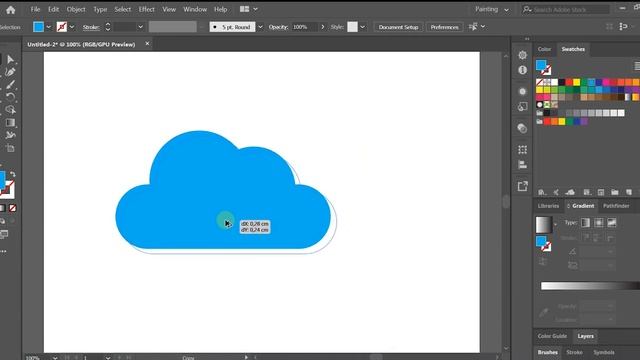Click Swatch Options icon in Swatches panel
Viewport: 640px width, 360px height.
pyautogui.click(x=601, y=192)
